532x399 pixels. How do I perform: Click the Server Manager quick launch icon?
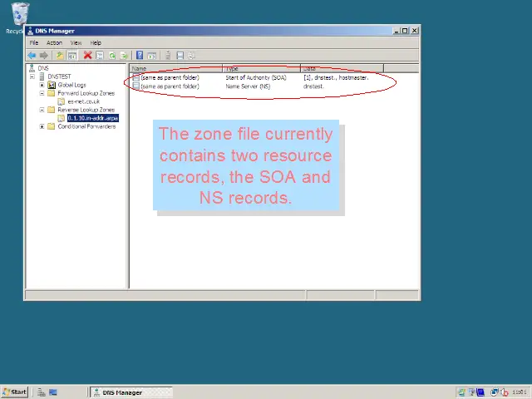[x=42, y=392]
